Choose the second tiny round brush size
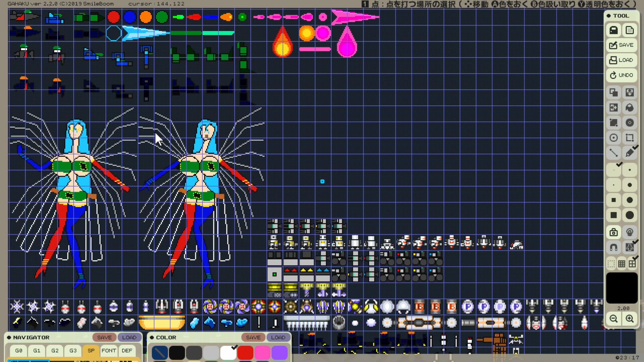644x362 pixels. point(630,170)
